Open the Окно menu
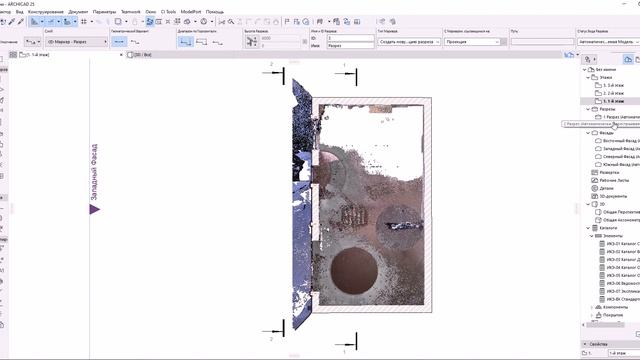The height and width of the screenshot is (360, 640). tap(151, 12)
